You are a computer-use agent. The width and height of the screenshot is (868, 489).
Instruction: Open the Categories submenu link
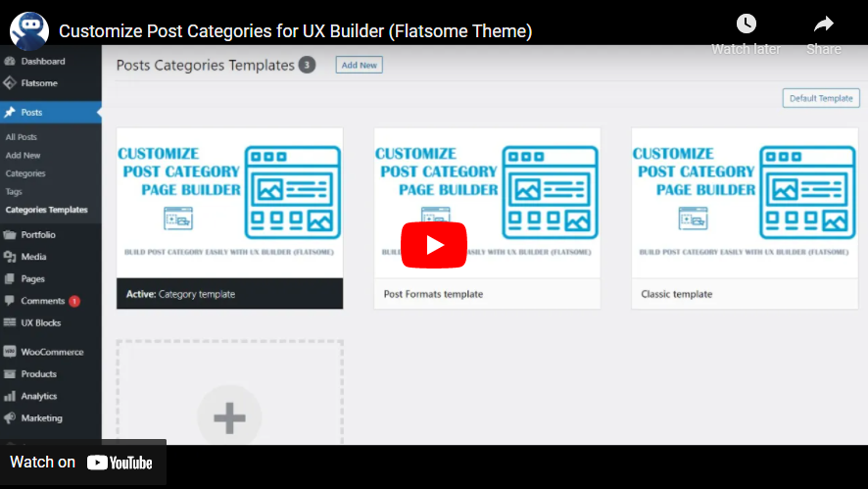[x=25, y=173]
